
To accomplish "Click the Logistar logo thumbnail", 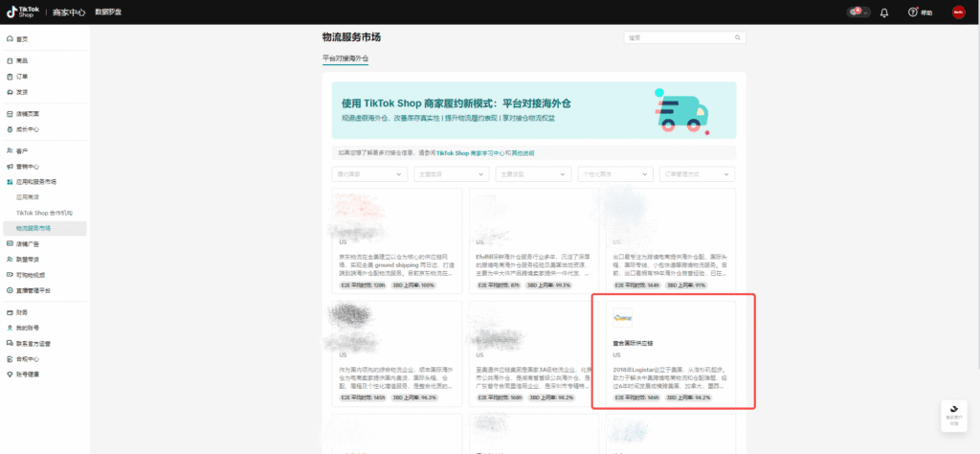I will [x=622, y=318].
